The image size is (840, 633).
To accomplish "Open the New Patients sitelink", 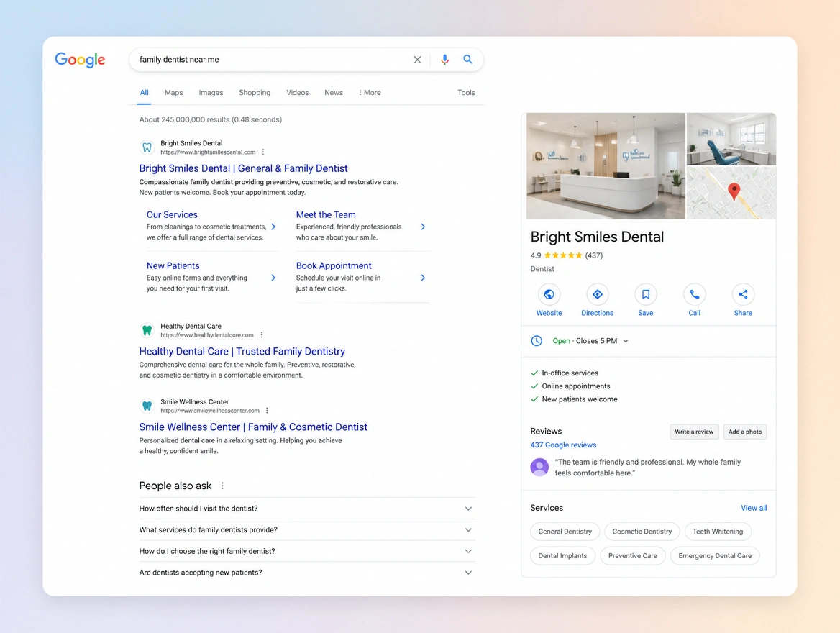I will [x=173, y=266].
